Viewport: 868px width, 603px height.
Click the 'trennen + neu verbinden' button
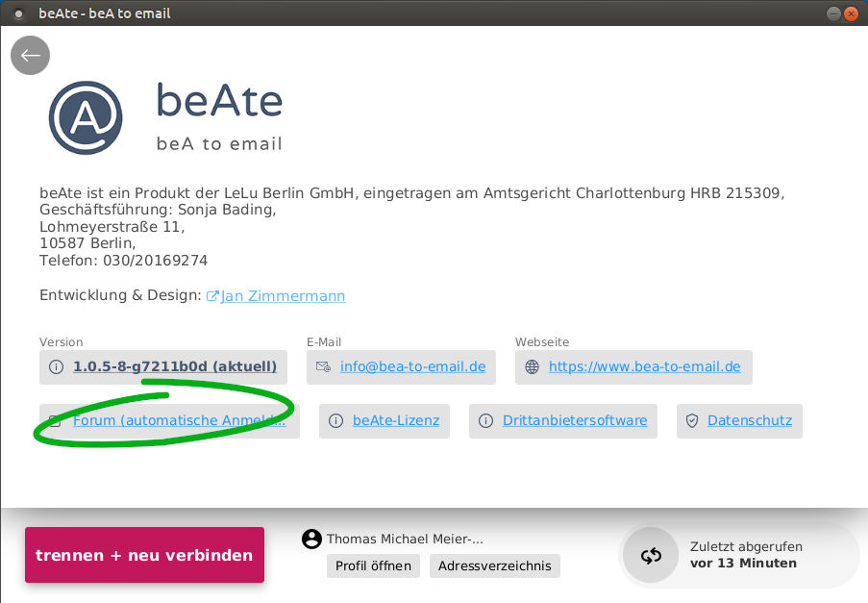(144, 555)
